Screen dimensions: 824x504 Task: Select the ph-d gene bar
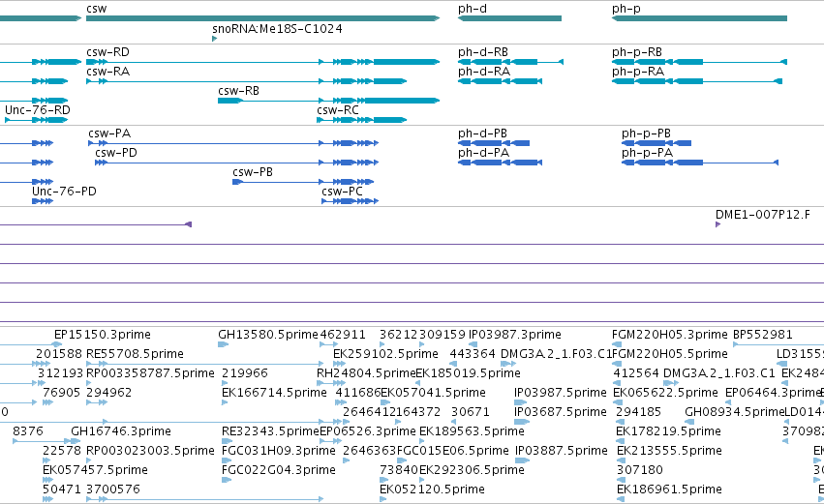click(509, 18)
